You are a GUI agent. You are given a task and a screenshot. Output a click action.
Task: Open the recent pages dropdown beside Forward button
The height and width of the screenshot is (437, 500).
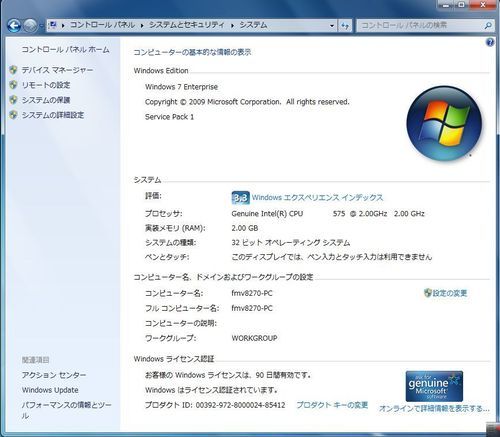[41, 26]
